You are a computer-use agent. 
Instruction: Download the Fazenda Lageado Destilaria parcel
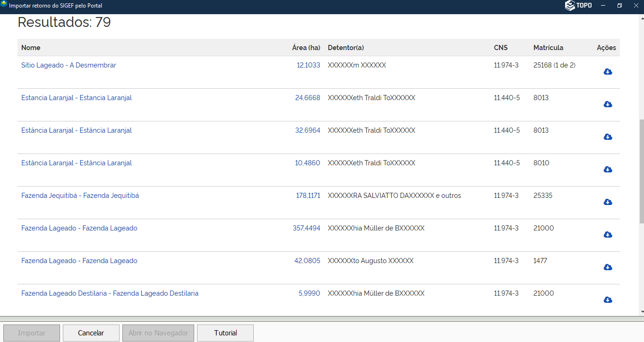[x=608, y=300]
